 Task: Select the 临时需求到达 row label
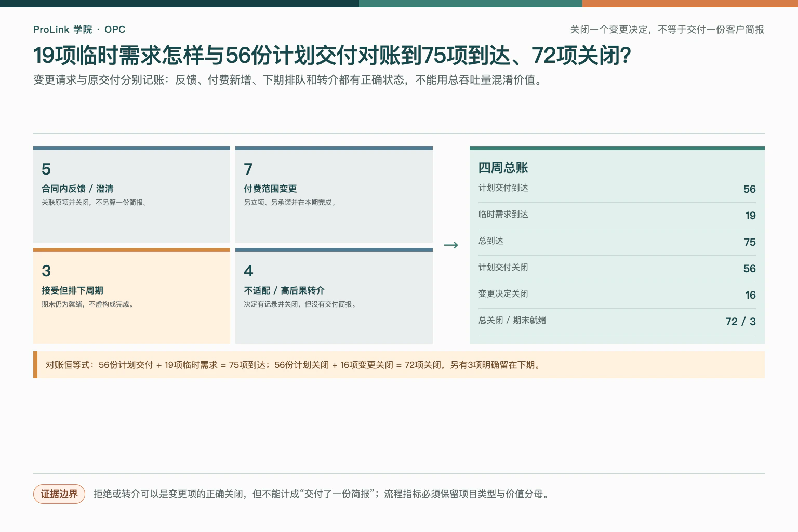tap(503, 215)
